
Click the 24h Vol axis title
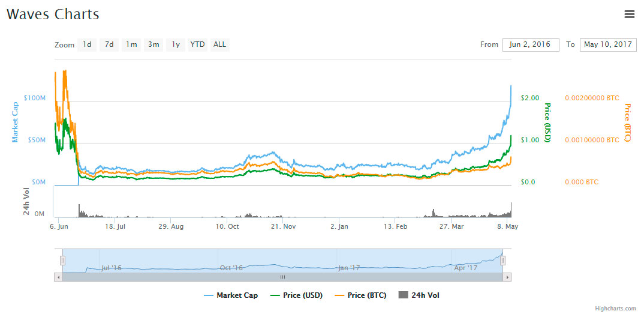click(x=27, y=201)
